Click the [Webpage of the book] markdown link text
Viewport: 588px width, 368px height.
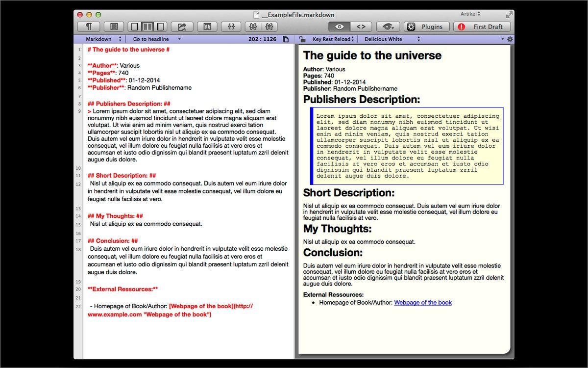click(201, 306)
